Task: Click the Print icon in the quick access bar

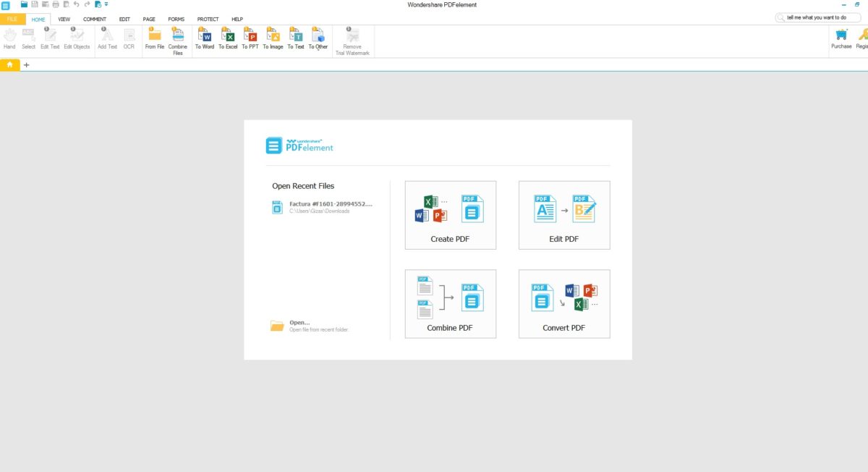Action: tap(56, 4)
